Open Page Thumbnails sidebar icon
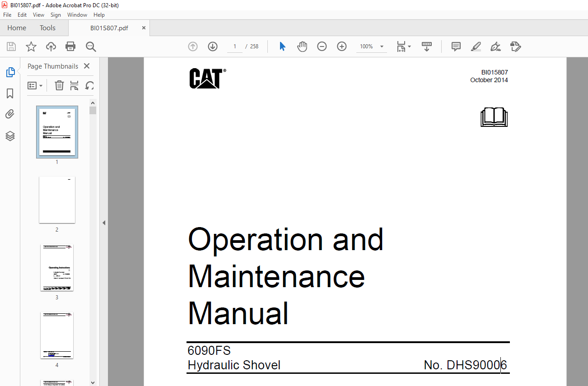588x386 pixels. [x=10, y=72]
